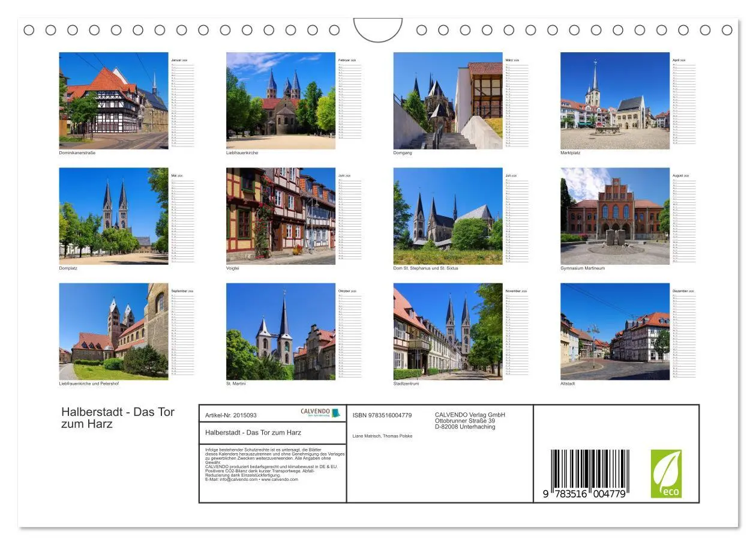The height and width of the screenshot is (545, 756).
Task: Click the large title 'Halberstadt - Das Tor zum Harz'
Action: [118, 418]
